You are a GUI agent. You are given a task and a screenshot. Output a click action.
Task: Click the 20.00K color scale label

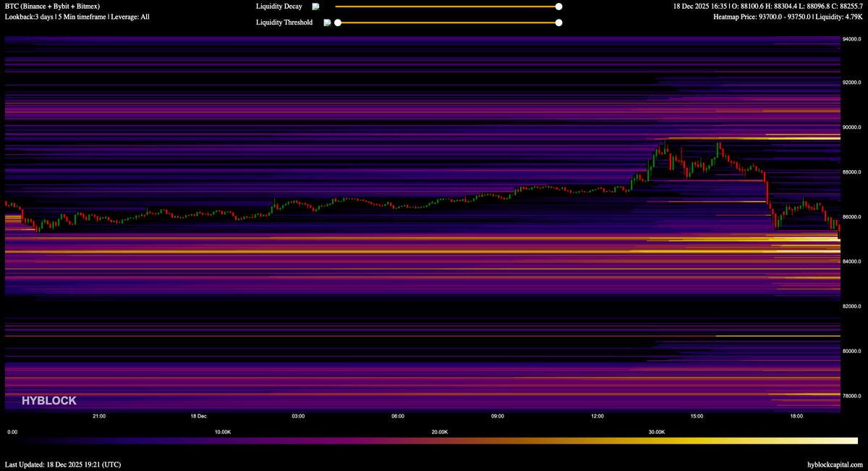pos(439,432)
